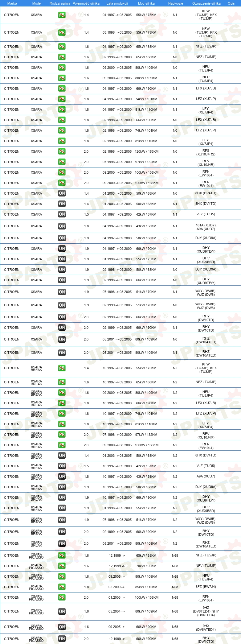Click the 9HZ (DV6TED4), 9HY (DV6TED4) cell
This screenshot has height=644, width=241.
coord(206,611)
